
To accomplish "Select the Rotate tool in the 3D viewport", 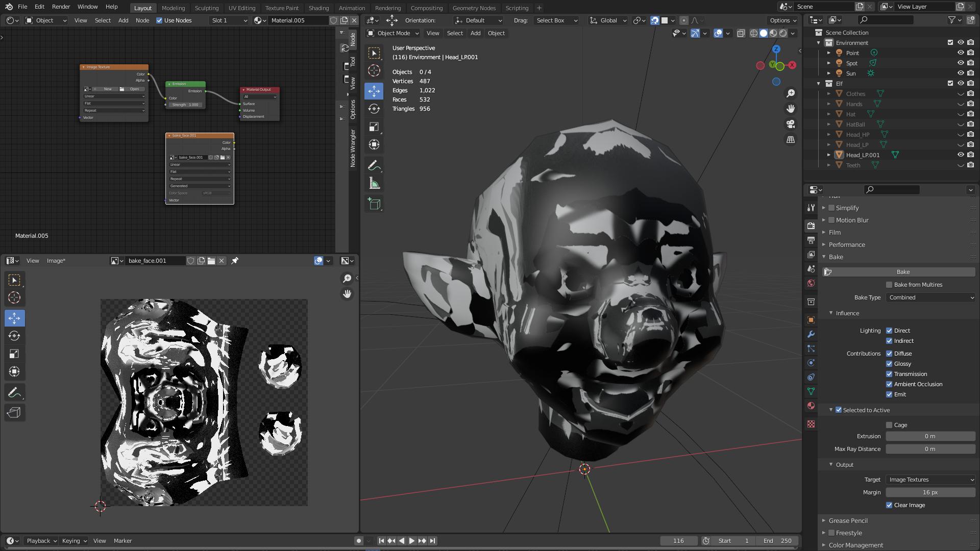I will pyautogui.click(x=374, y=109).
